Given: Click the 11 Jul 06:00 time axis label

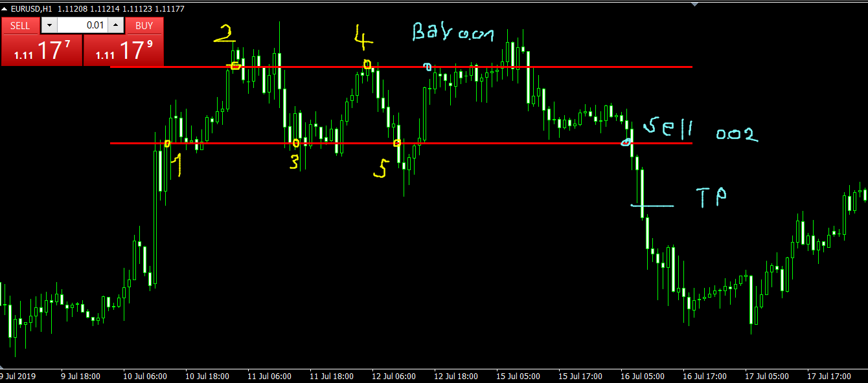Looking at the screenshot, I should (x=269, y=376).
